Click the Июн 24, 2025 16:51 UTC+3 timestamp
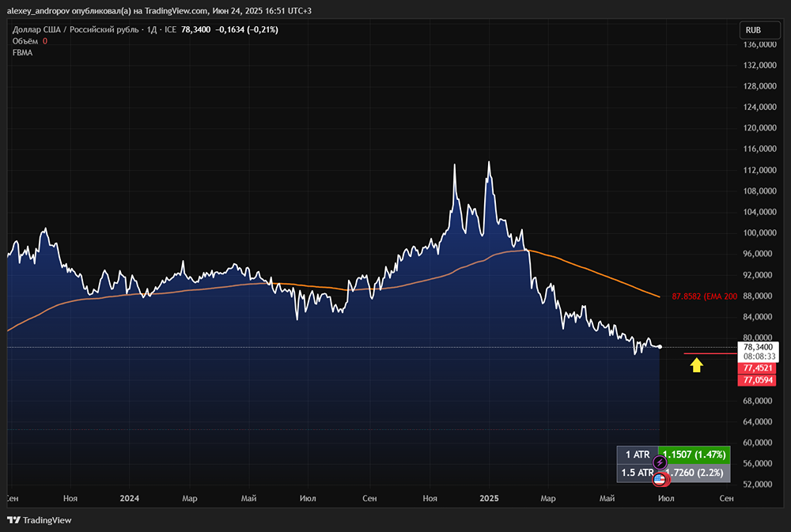791x532 pixels. (x=262, y=10)
